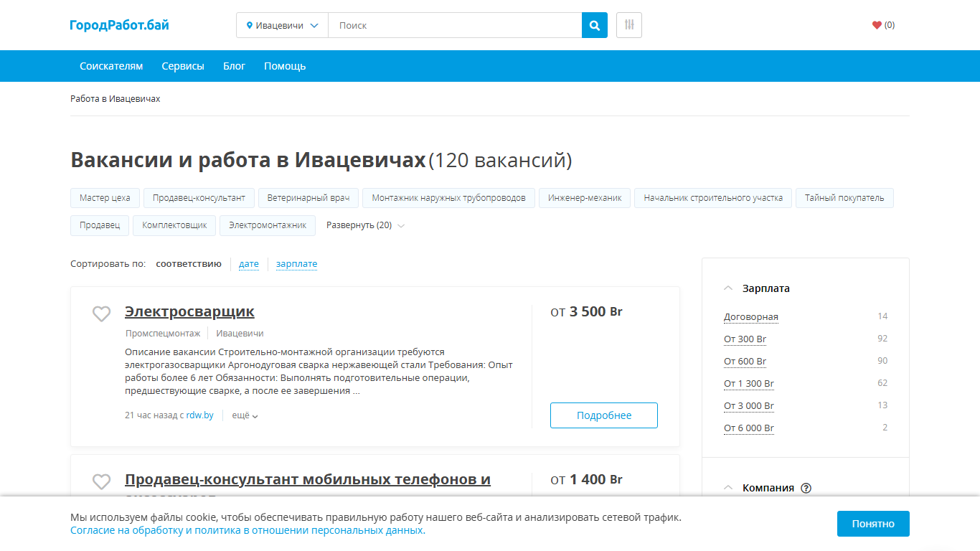Filter salary От 3 000 Br
This screenshot has width=980, height=551.
749,406
